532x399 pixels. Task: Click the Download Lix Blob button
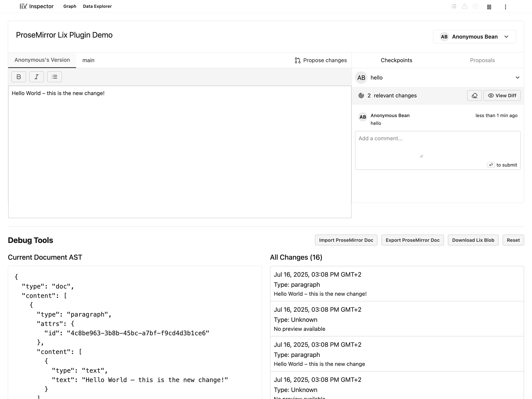point(473,240)
